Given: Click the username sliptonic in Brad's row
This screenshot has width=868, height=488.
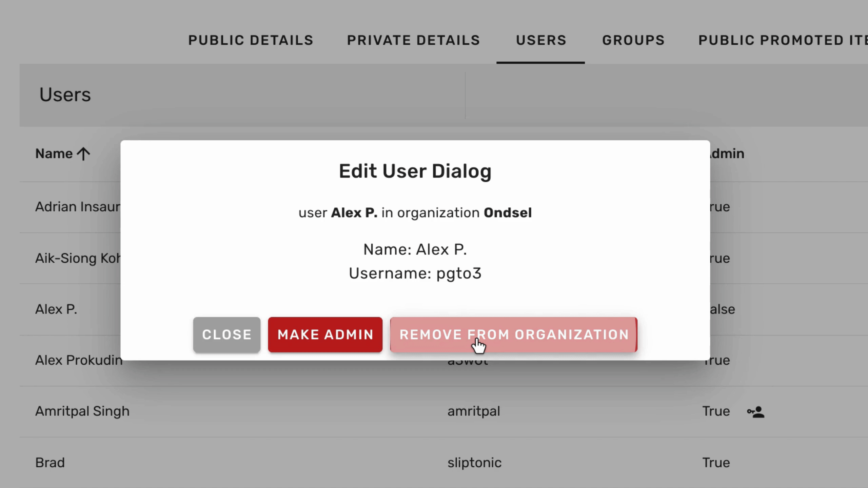Looking at the screenshot, I should click(x=474, y=462).
